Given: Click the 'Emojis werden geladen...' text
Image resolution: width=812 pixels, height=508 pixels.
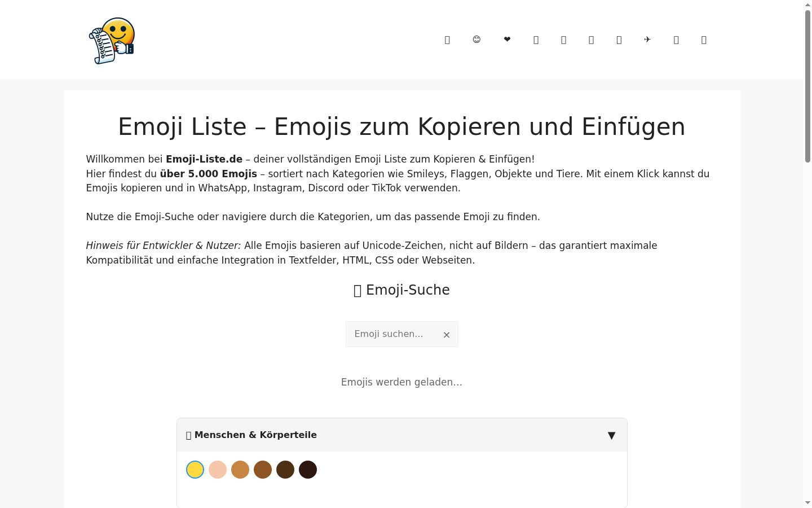Looking at the screenshot, I should 401,382.
